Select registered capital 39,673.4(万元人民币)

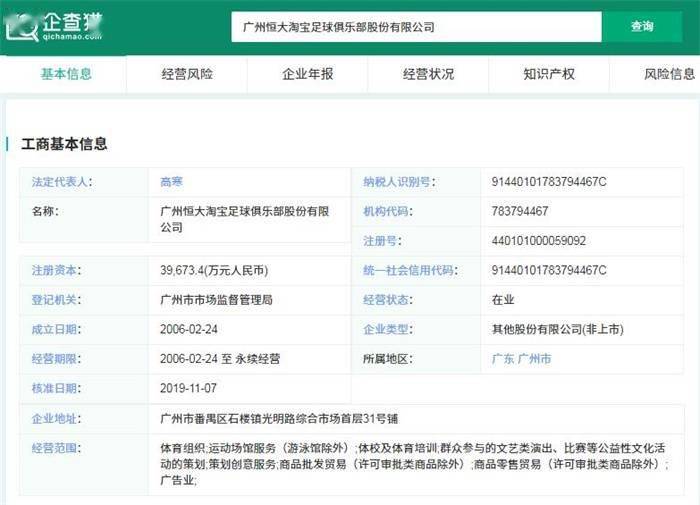[214, 270]
